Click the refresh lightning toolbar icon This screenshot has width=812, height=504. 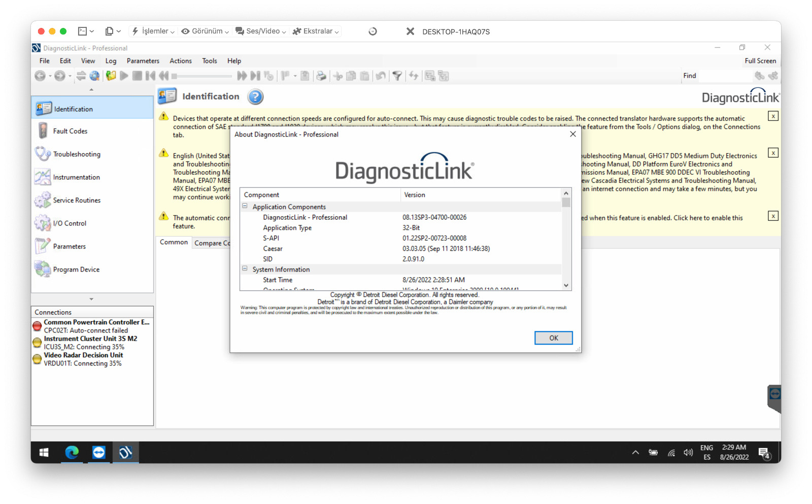coord(414,76)
